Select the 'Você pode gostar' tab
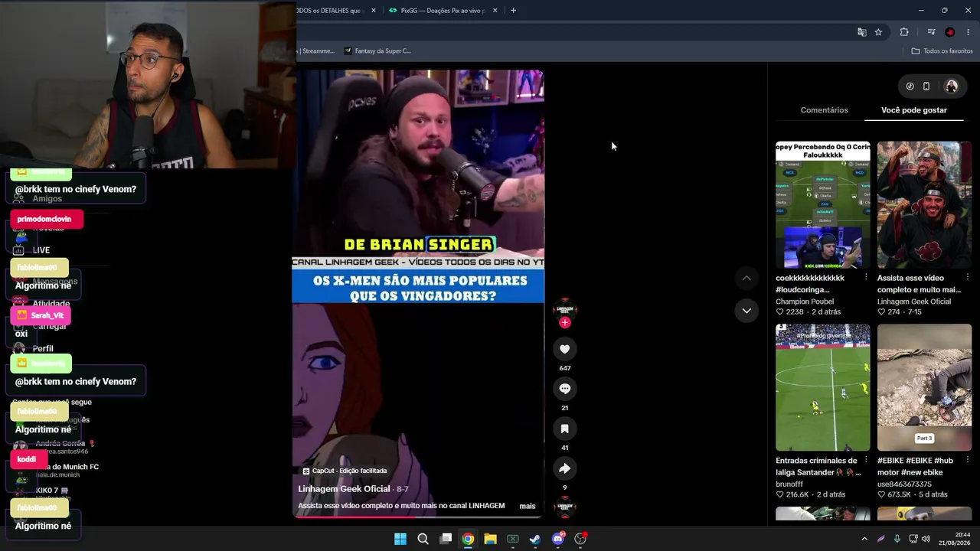 [x=913, y=110]
